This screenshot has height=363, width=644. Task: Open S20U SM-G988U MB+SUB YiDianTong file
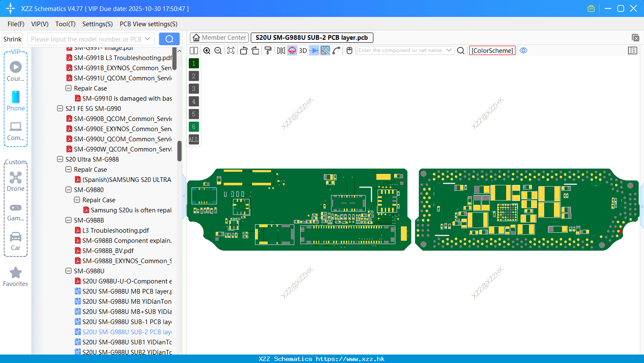tap(123, 312)
